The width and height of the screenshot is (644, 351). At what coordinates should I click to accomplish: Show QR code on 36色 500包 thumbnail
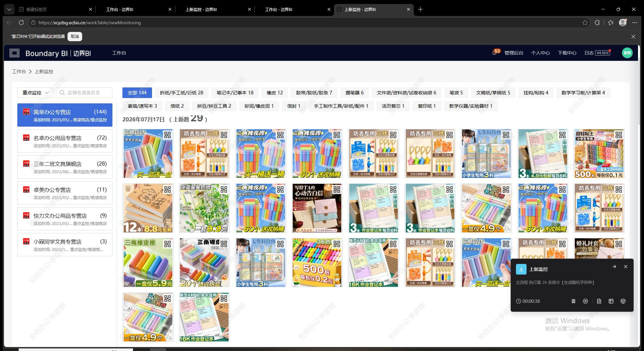pyautogui.click(x=337, y=244)
